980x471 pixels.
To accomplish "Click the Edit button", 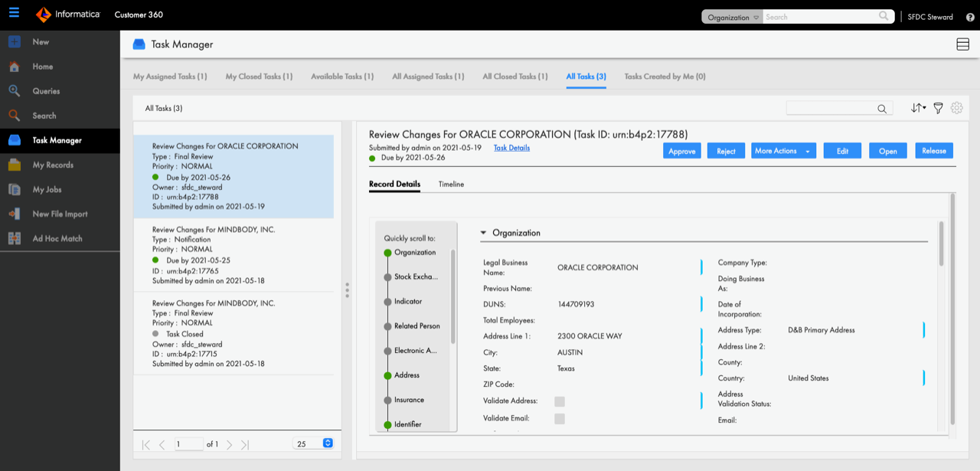I will 842,151.
